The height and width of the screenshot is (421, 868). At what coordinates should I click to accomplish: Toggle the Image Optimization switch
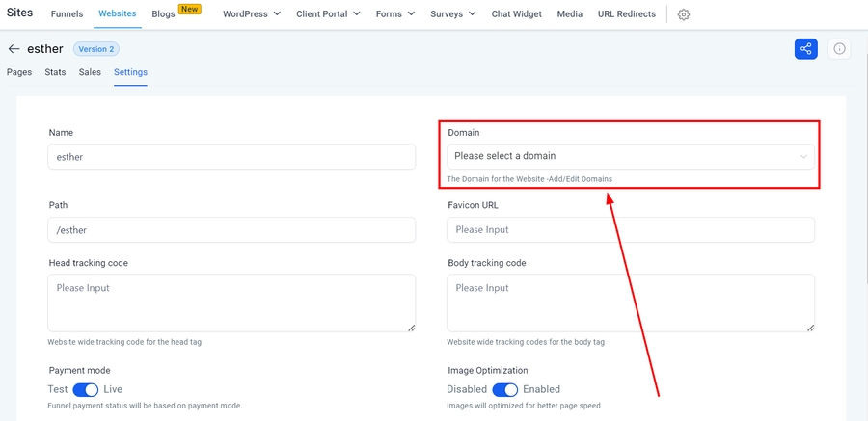click(505, 389)
